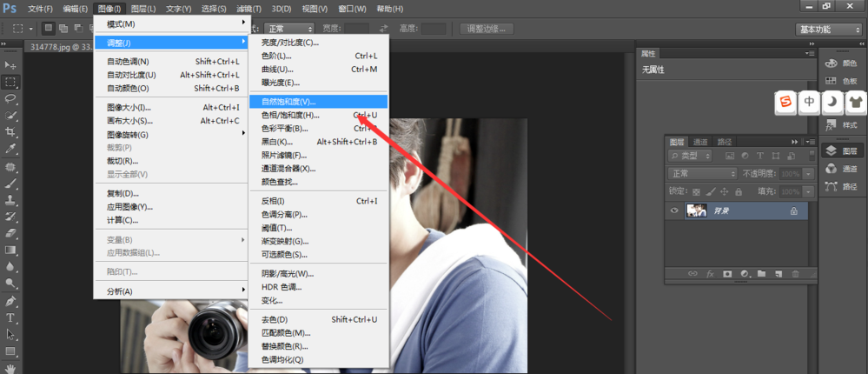Open the 样式 styles panel icon
This screenshot has height=374, width=868.
pyautogui.click(x=831, y=125)
